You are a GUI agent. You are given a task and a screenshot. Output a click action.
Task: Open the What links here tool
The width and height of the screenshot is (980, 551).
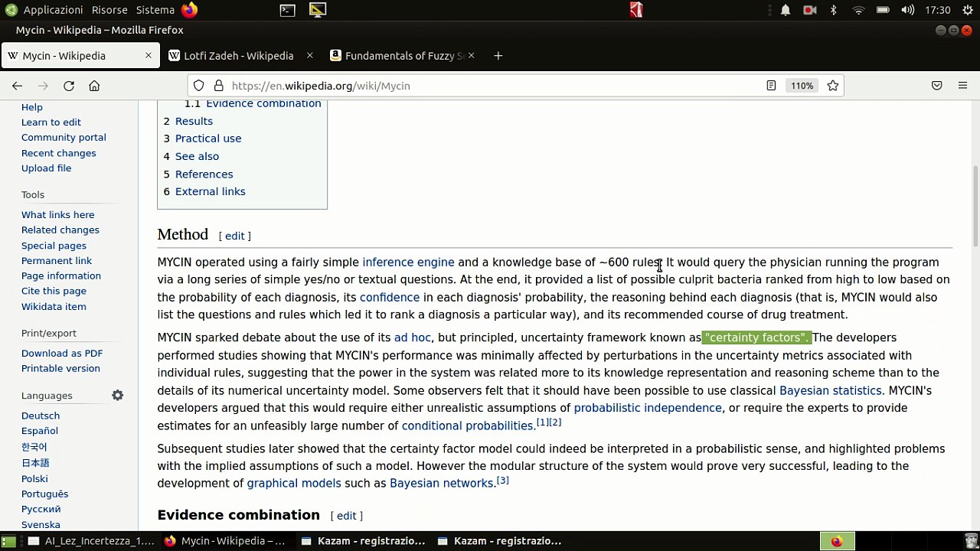58,215
